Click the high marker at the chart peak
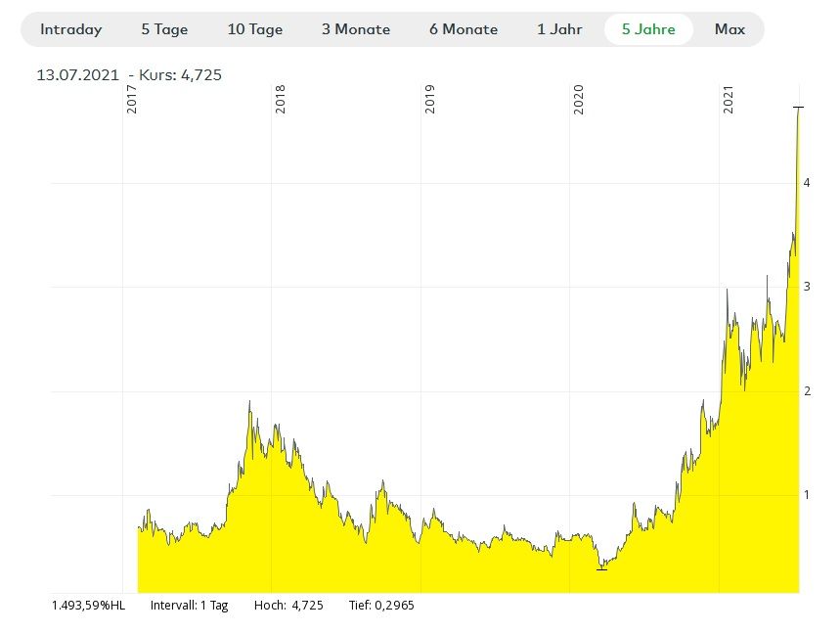 [798, 107]
